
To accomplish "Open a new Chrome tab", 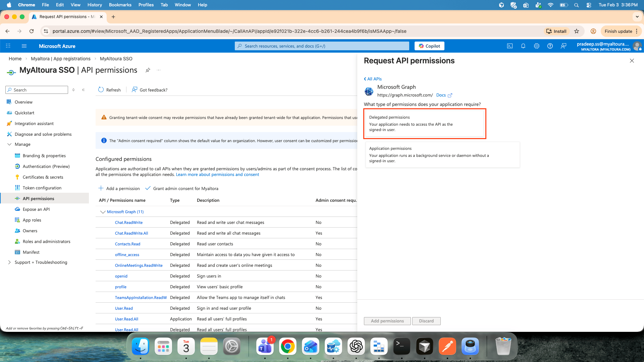I will coord(113,17).
